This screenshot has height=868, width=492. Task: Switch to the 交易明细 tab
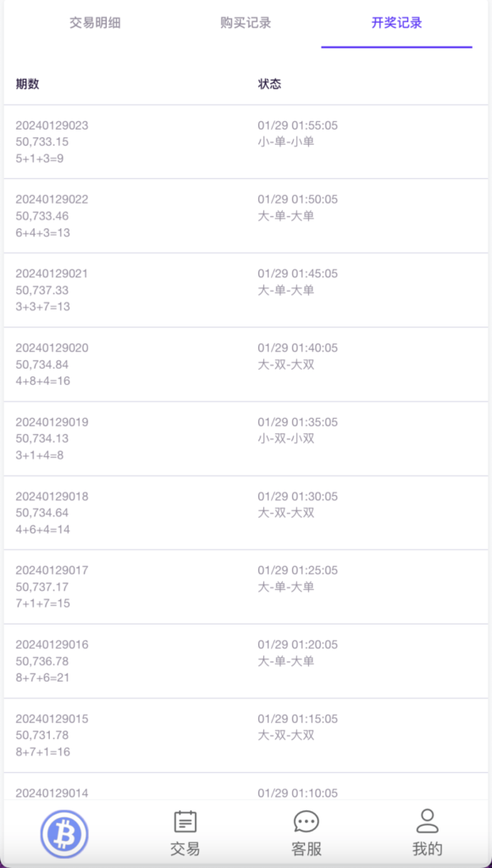[x=93, y=24]
